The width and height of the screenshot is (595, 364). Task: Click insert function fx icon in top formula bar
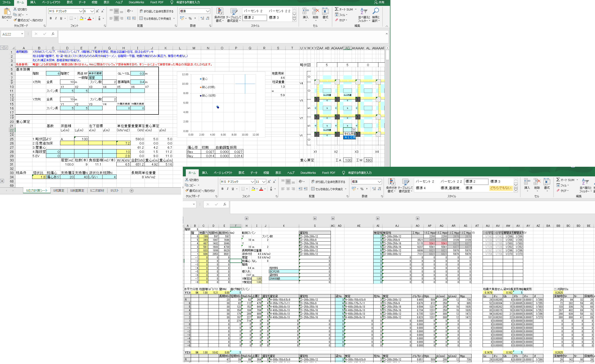tap(53, 34)
